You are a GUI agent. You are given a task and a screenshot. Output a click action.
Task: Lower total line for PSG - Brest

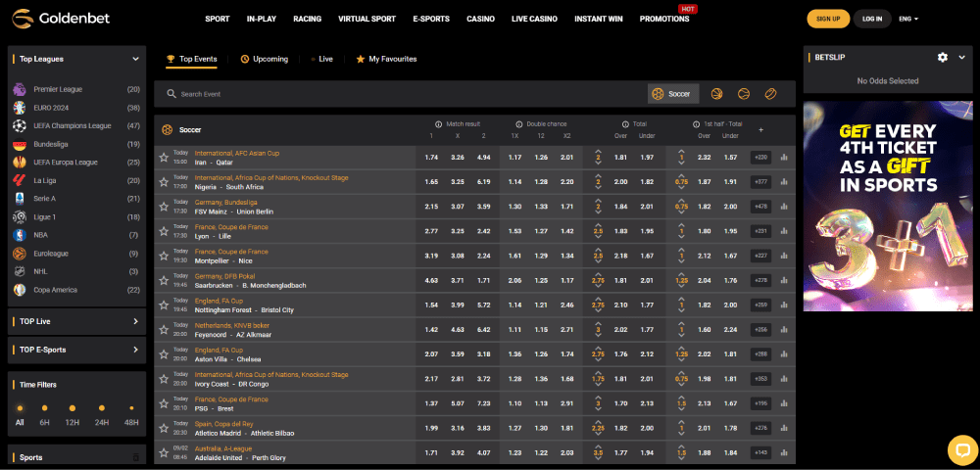pos(598,409)
